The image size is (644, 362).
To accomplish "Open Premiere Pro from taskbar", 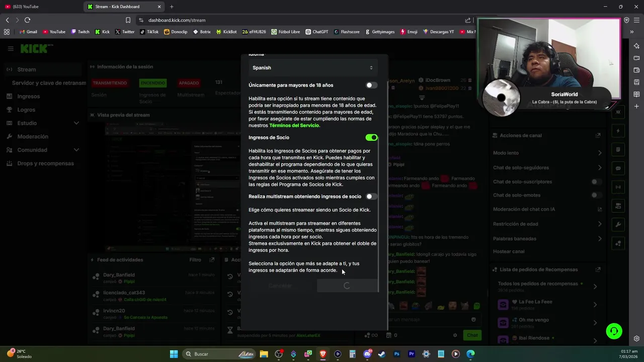I will click(x=412, y=354).
